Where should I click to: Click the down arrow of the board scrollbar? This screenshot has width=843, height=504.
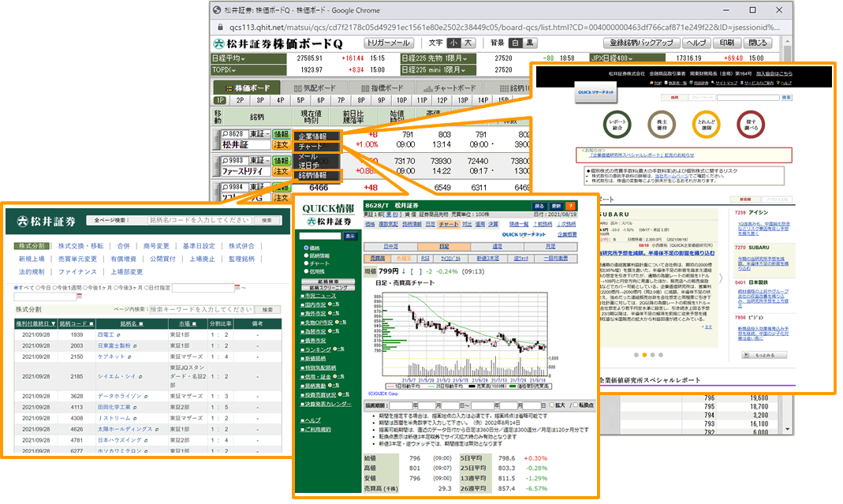tap(788, 429)
